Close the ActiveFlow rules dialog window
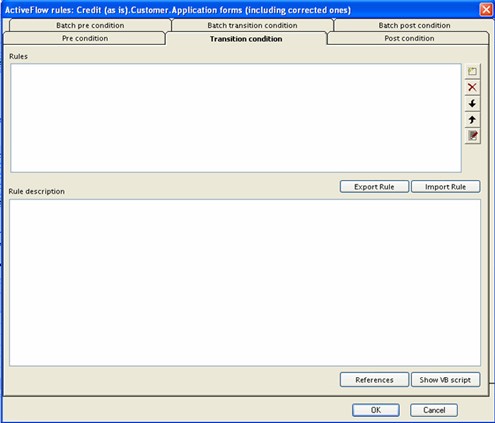This screenshot has width=495, height=423. click(486, 9)
